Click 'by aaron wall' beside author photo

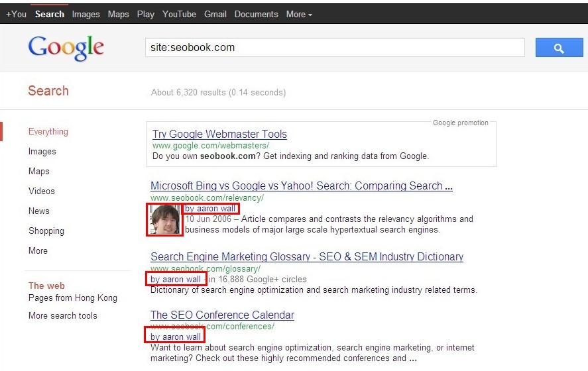(210, 209)
